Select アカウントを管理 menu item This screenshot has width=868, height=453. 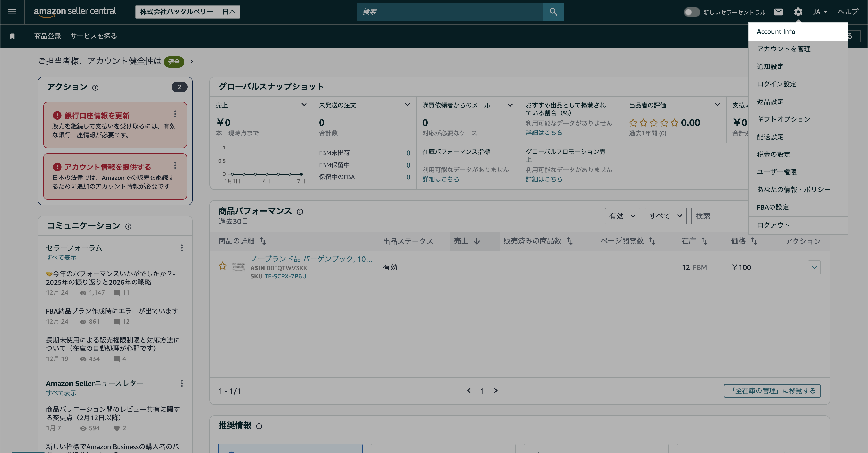click(798, 49)
